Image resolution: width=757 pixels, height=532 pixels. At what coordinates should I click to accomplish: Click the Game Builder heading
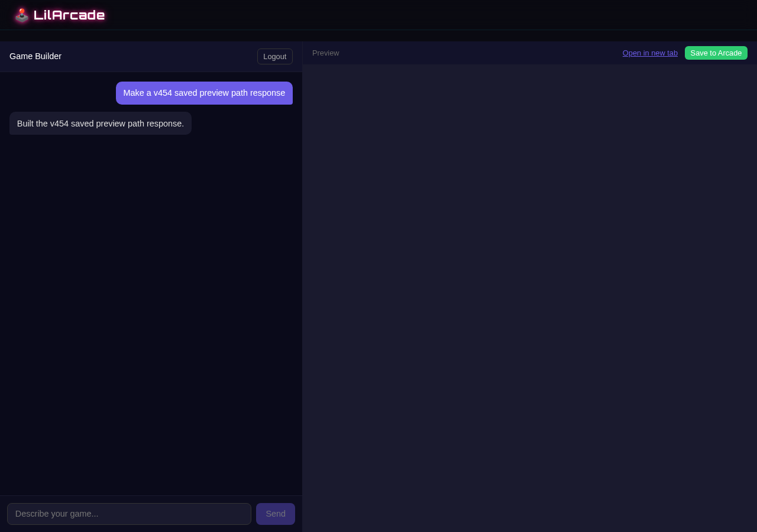tap(35, 57)
